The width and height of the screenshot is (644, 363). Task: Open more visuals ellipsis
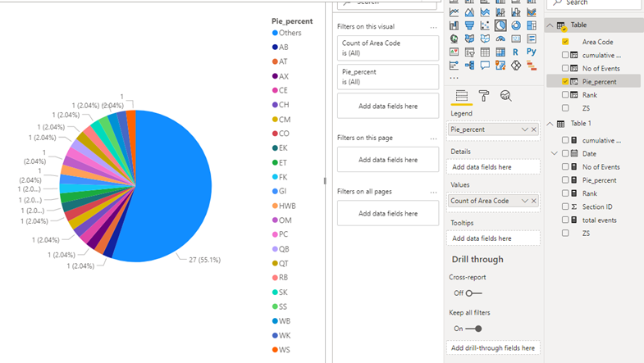[454, 78]
